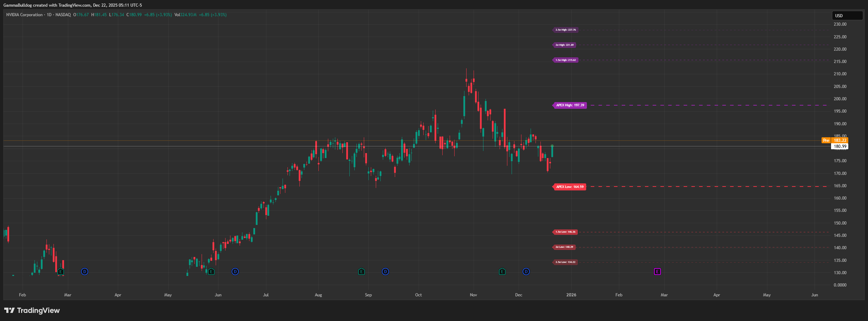Click the Jul label on the time axis
Image resolution: width=868 pixels, height=321 pixels.
click(x=266, y=295)
